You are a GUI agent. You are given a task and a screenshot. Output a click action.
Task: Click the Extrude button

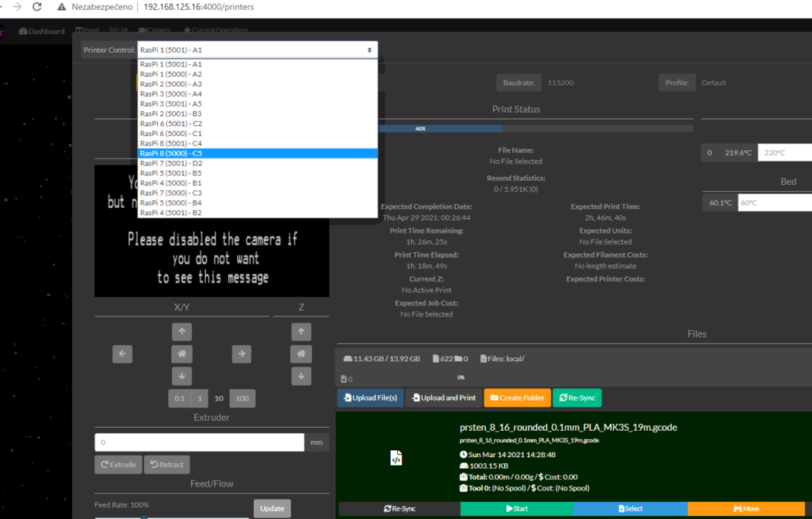point(118,465)
